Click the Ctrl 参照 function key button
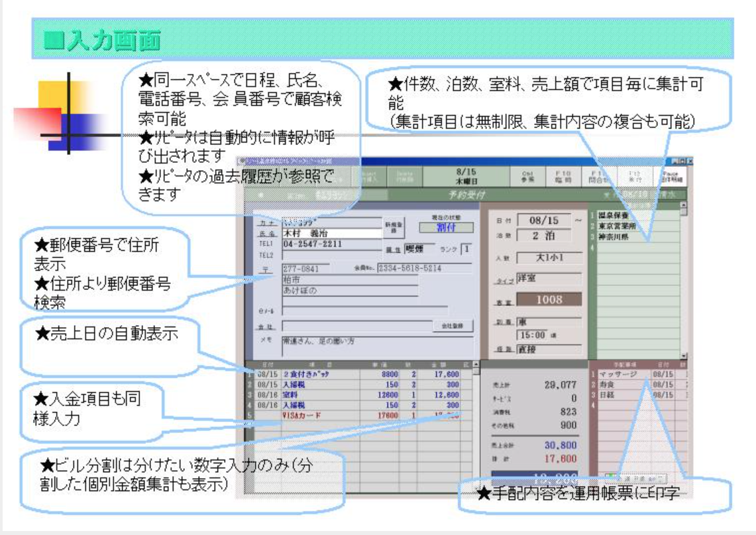 527,175
